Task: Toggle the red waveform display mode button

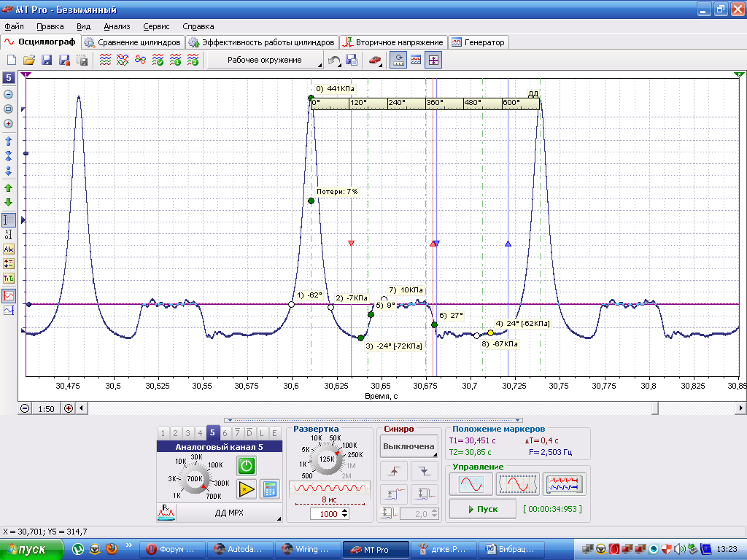Action: click(x=9, y=296)
